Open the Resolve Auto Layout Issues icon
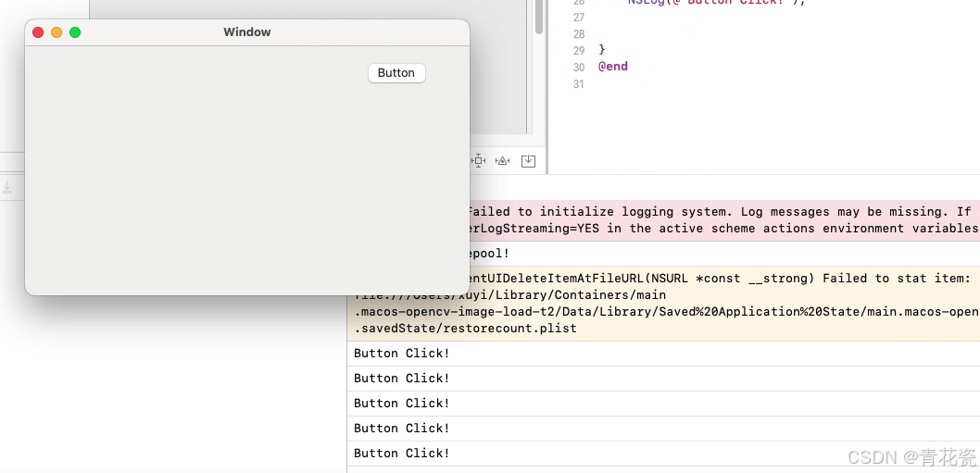The width and height of the screenshot is (980, 473). [502, 160]
